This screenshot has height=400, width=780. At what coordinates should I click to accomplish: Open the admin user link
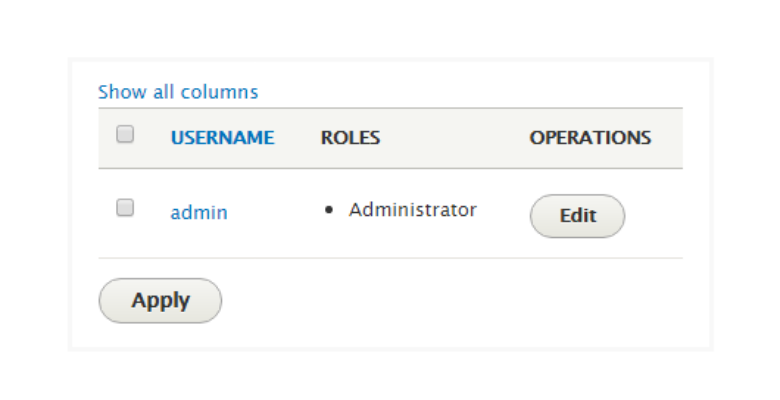199,212
